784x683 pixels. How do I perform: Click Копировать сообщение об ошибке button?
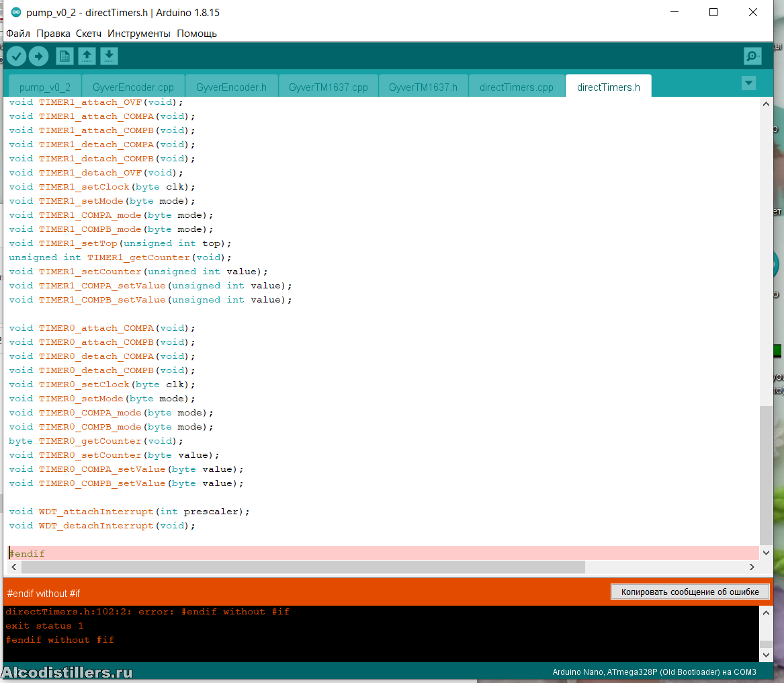(x=689, y=592)
